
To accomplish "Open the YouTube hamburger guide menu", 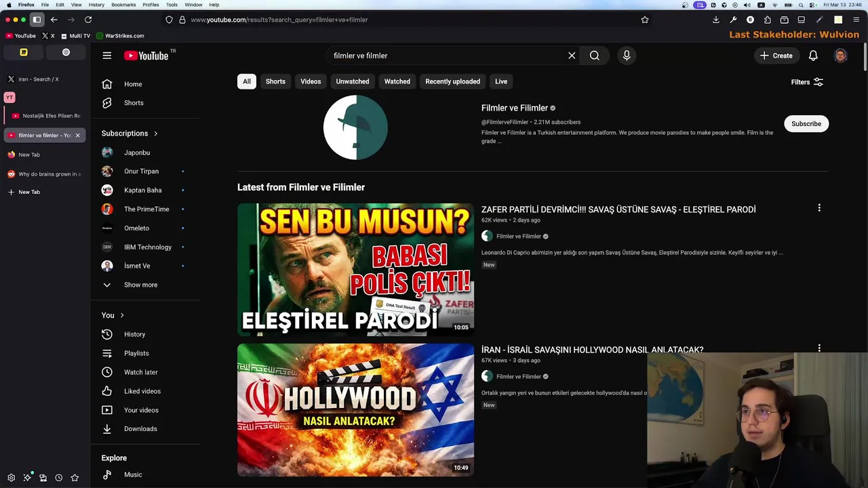I will point(106,56).
